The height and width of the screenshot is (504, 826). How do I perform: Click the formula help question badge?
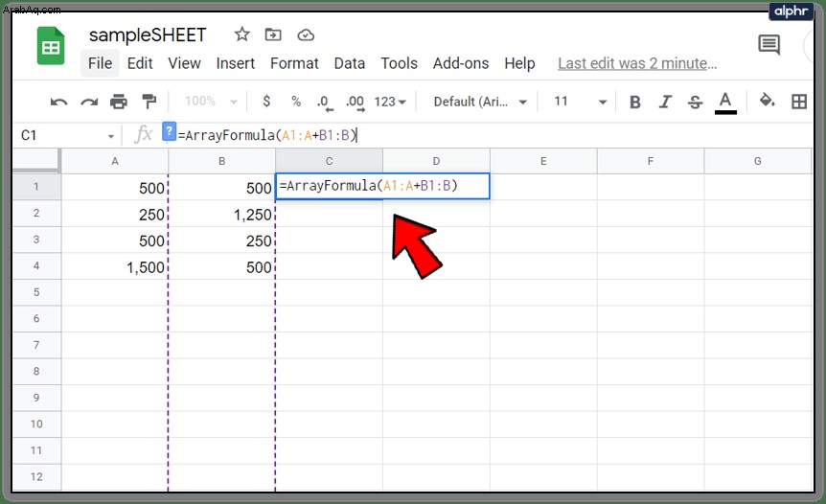(169, 130)
